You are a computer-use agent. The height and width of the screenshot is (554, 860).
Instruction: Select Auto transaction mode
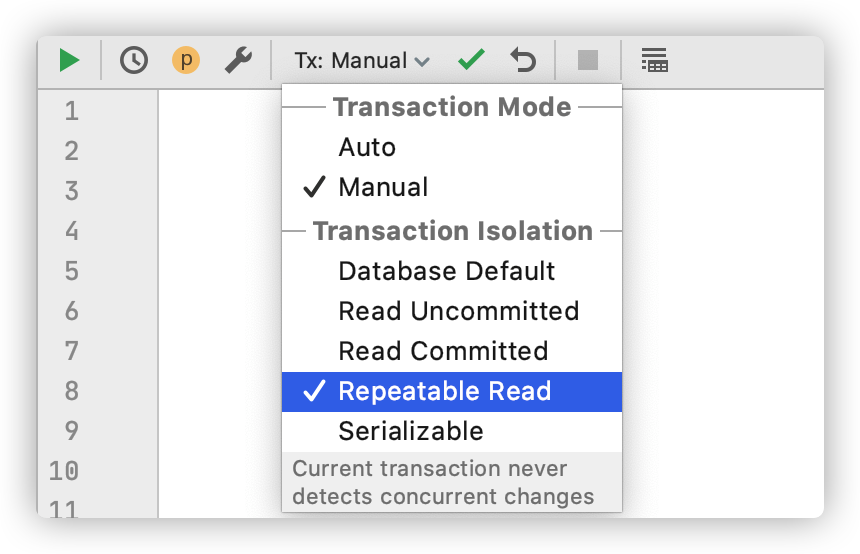(x=452, y=147)
